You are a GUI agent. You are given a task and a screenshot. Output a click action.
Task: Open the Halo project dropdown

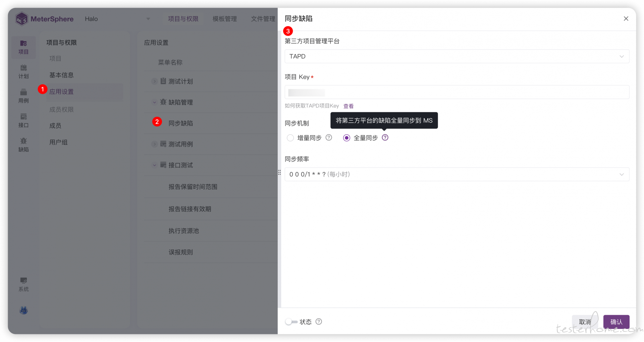(117, 19)
